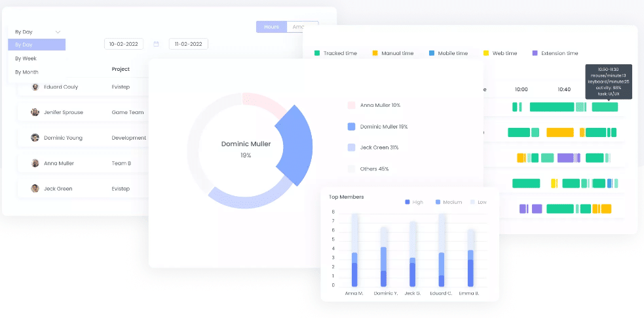
Task: Select By Week from the dropdown list
Action: click(26, 58)
